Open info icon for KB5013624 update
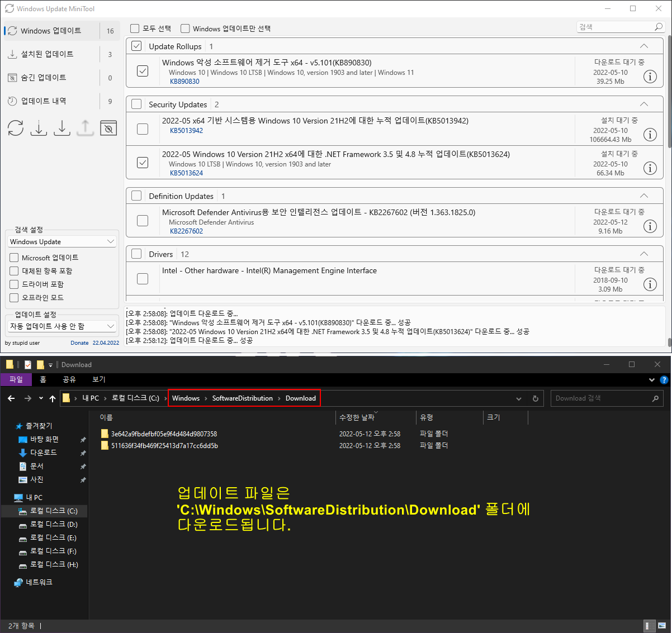 click(650, 168)
